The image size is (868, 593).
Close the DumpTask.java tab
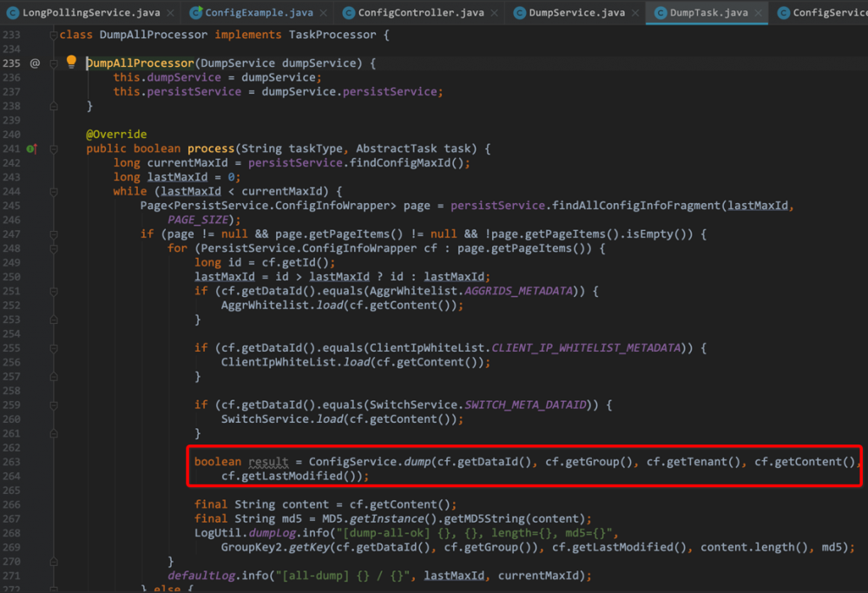coord(759,13)
